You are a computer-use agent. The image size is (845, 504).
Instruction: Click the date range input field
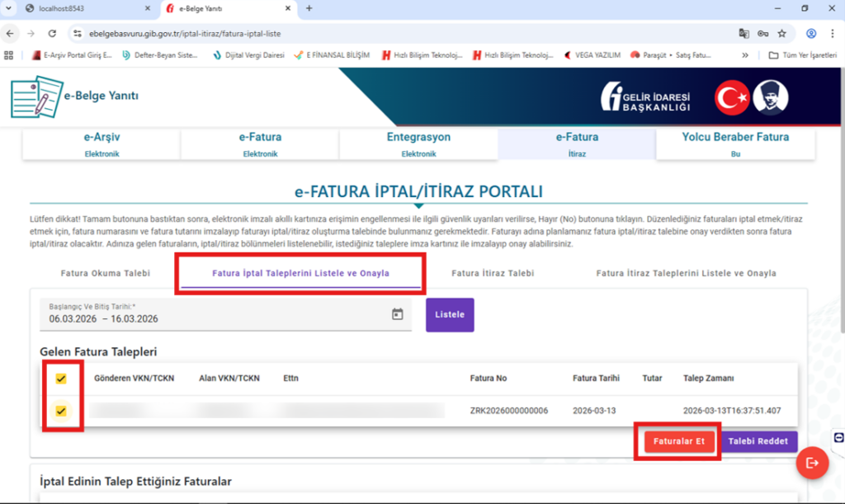tap(225, 314)
